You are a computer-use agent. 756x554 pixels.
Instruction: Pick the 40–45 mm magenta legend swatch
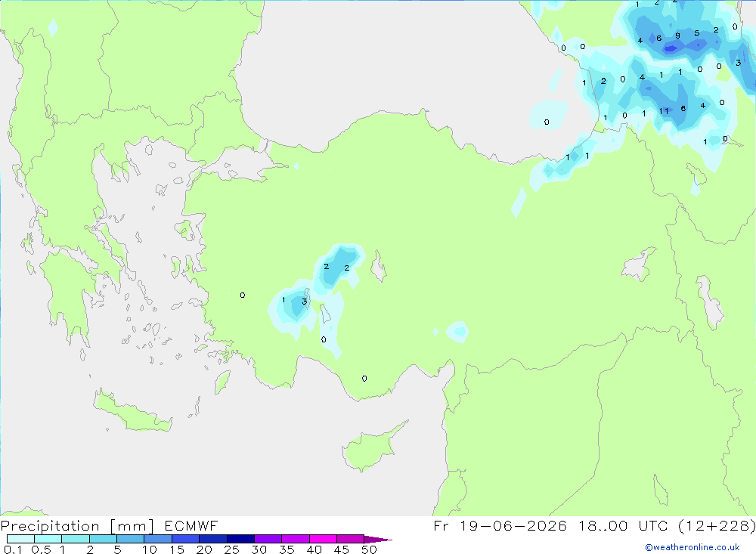[x=323, y=539]
